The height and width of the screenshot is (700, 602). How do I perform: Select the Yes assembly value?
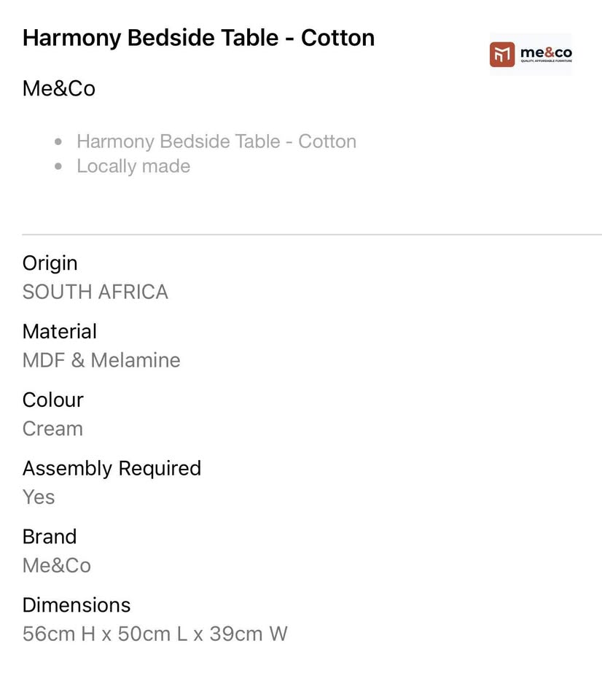coord(39,497)
